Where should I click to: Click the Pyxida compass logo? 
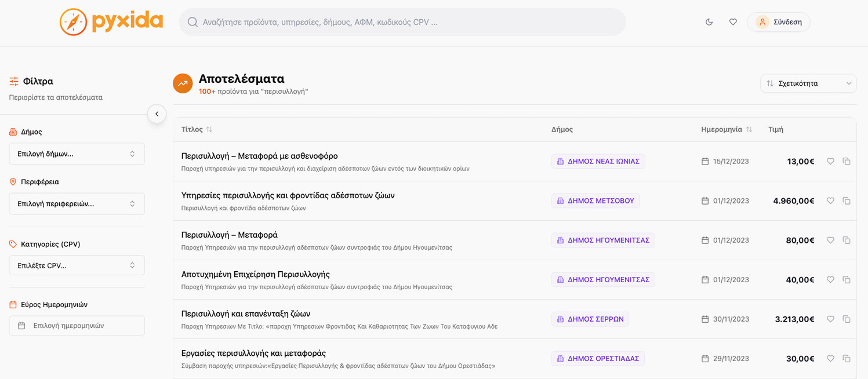click(74, 22)
